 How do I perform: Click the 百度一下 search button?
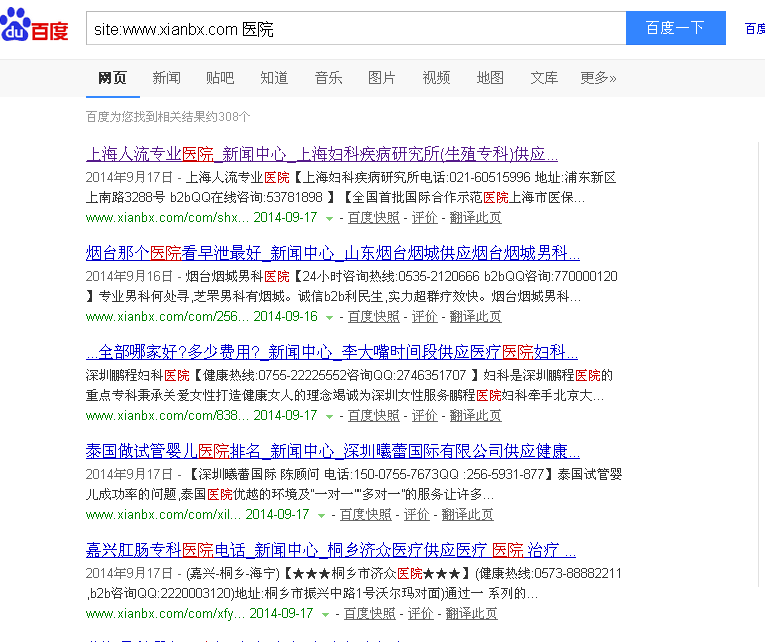(x=676, y=28)
